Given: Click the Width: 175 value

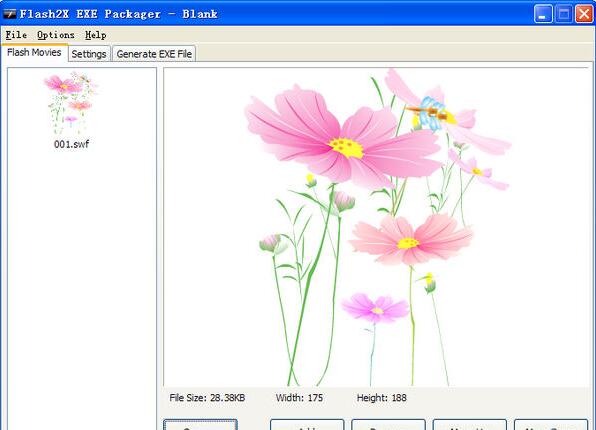Looking at the screenshot, I should pyautogui.click(x=299, y=398).
